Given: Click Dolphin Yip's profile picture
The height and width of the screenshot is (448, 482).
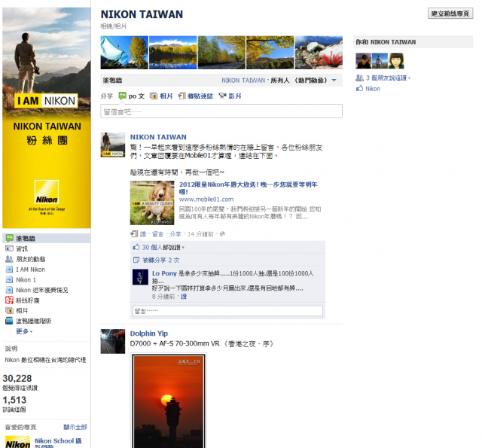Looking at the screenshot, I should pos(113,341).
